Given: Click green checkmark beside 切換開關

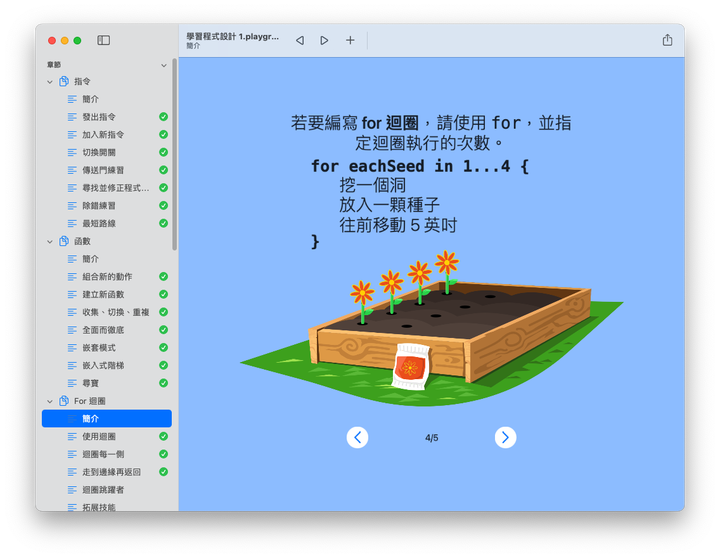Looking at the screenshot, I should click(163, 152).
